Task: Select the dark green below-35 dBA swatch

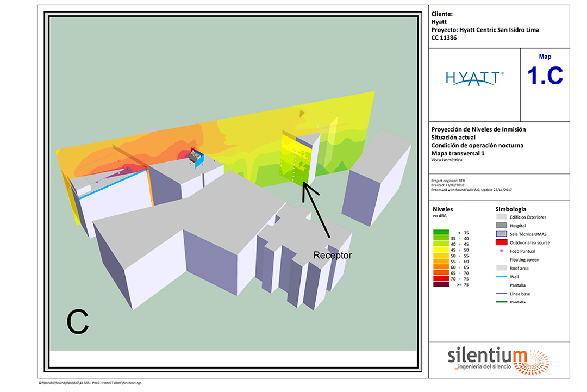Action: pos(441,233)
